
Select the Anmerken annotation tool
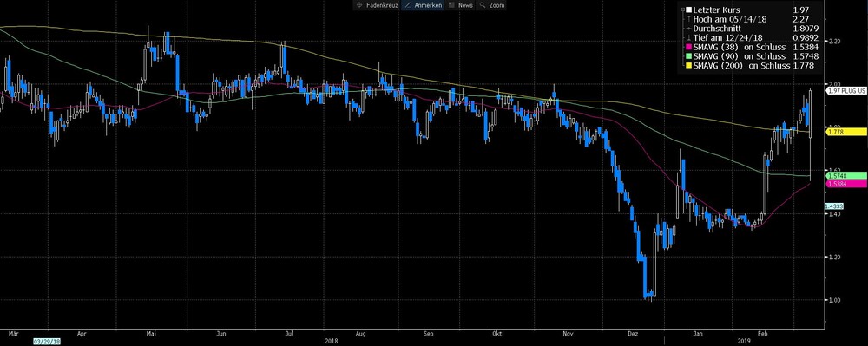click(423, 5)
